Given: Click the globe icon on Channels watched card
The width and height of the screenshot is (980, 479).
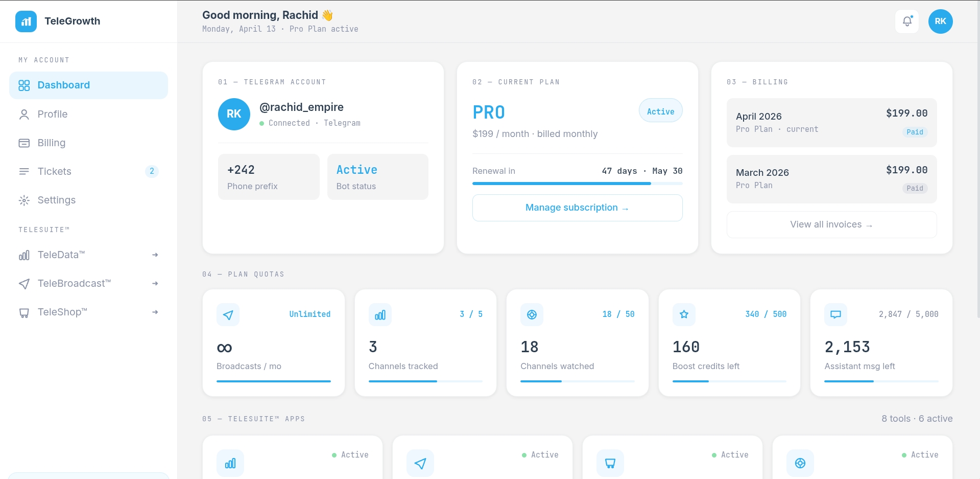Looking at the screenshot, I should coord(532,314).
